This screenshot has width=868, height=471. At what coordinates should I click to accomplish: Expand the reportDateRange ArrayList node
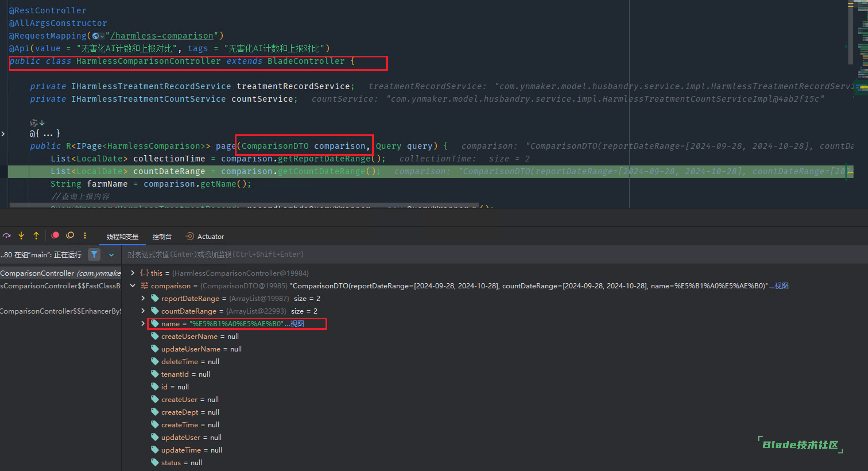(143, 298)
